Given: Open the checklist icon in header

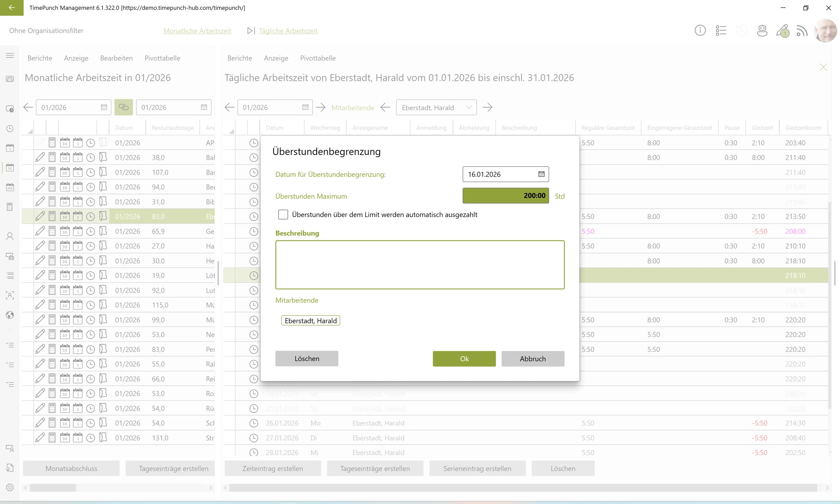Looking at the screenshot, I should 721,30.
